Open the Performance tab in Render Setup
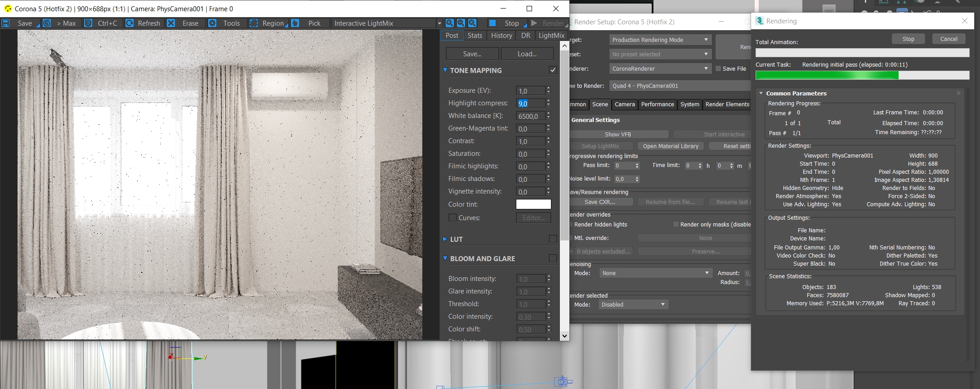 click(657, 104)
